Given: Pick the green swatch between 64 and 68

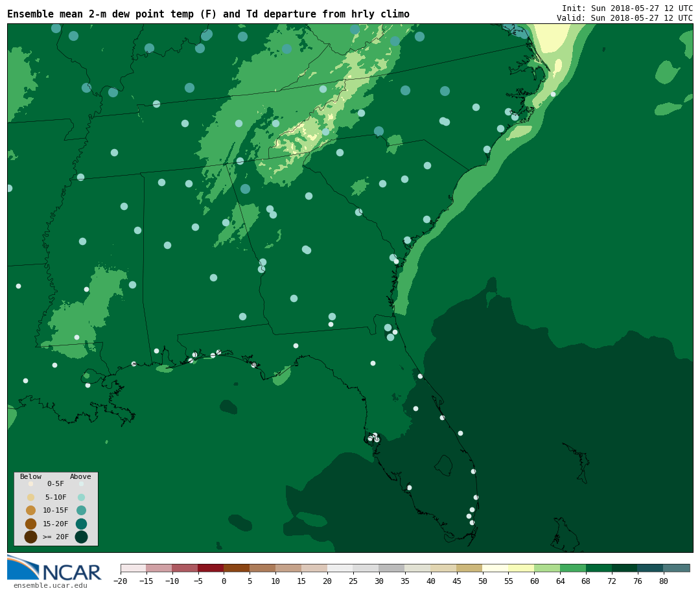Looking at the screenshot, I should click(x=573, y=568).
